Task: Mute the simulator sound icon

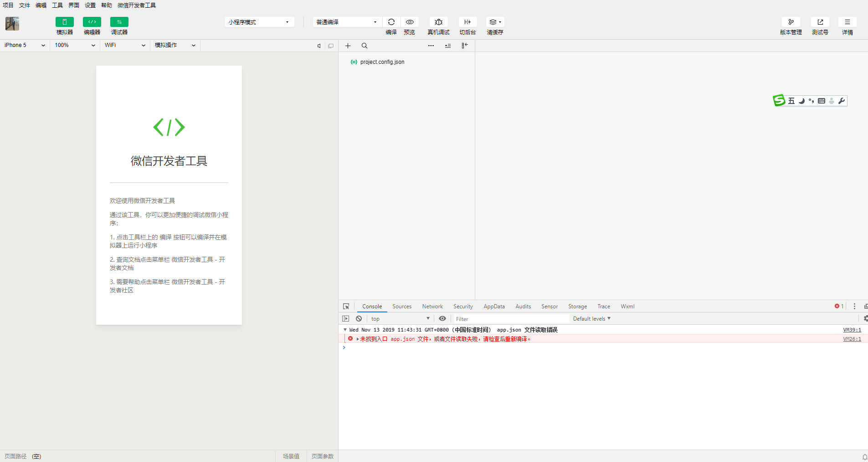Action: click(319, 46)
